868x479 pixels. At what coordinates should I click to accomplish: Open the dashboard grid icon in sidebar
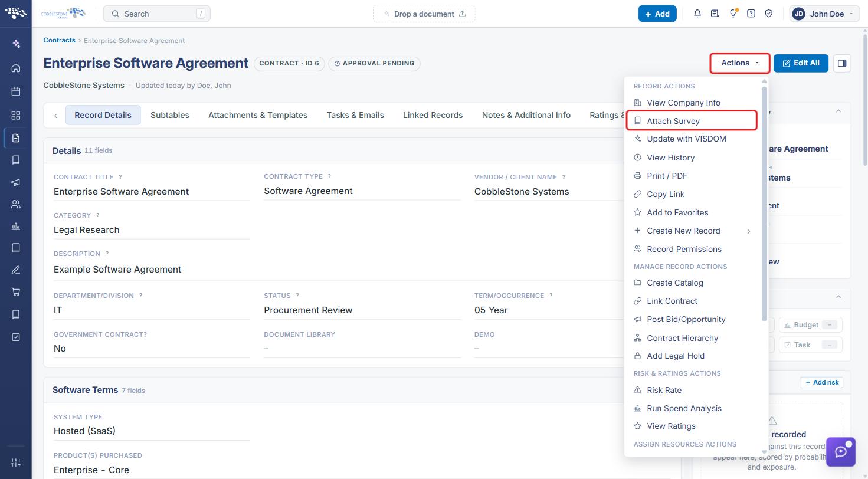pyautogui.click(x=16, y=115)
